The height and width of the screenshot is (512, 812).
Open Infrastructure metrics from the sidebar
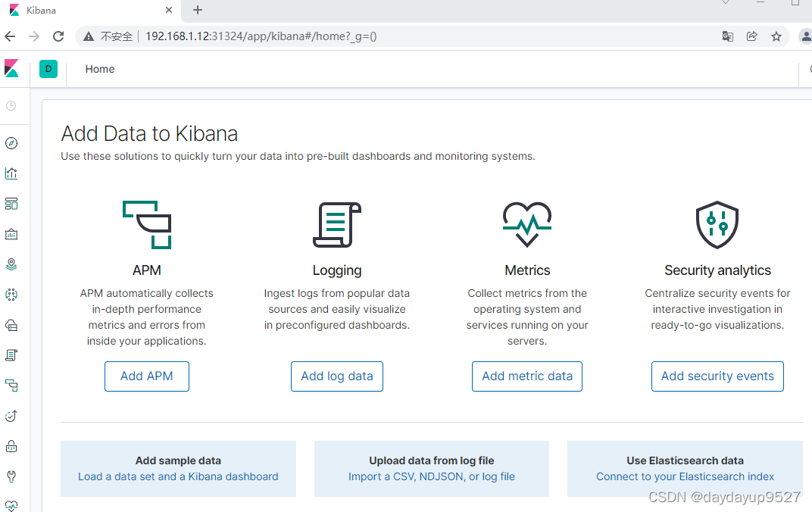click(x=11, y=325)
